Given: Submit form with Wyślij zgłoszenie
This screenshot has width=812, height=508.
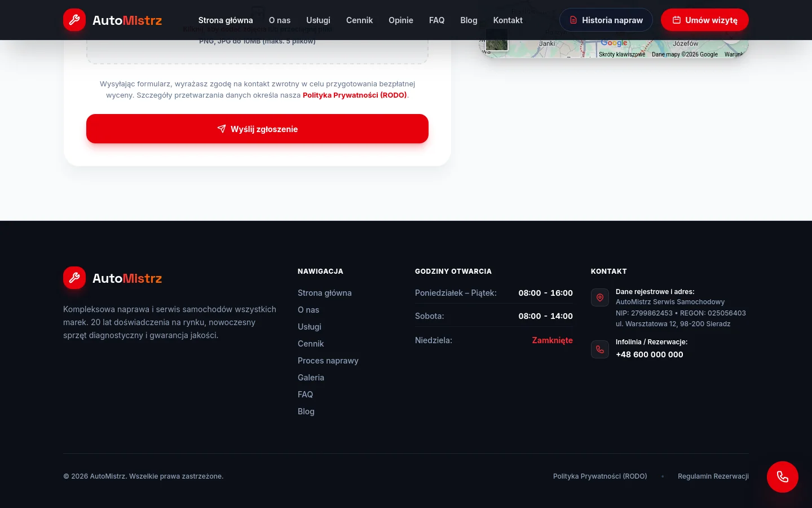Looking at the screenshot, I should 257,129.
